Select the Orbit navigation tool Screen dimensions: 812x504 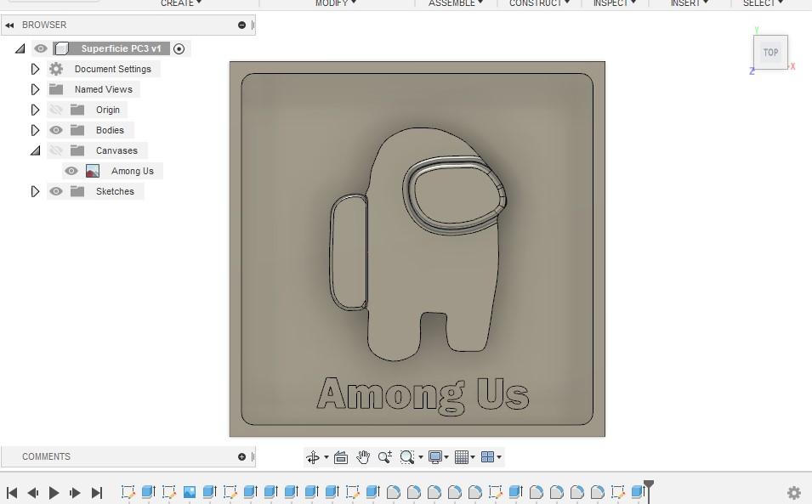coord(312,457)
